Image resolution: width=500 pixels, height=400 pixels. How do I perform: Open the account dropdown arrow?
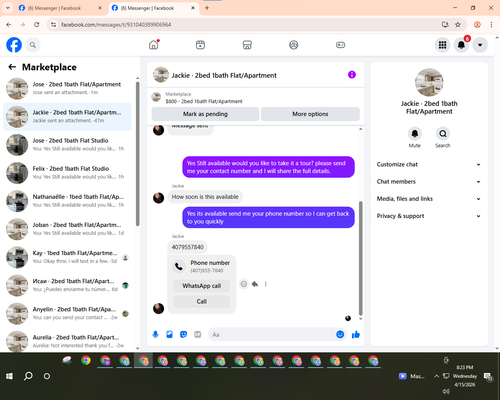click(x=480, y=45)
